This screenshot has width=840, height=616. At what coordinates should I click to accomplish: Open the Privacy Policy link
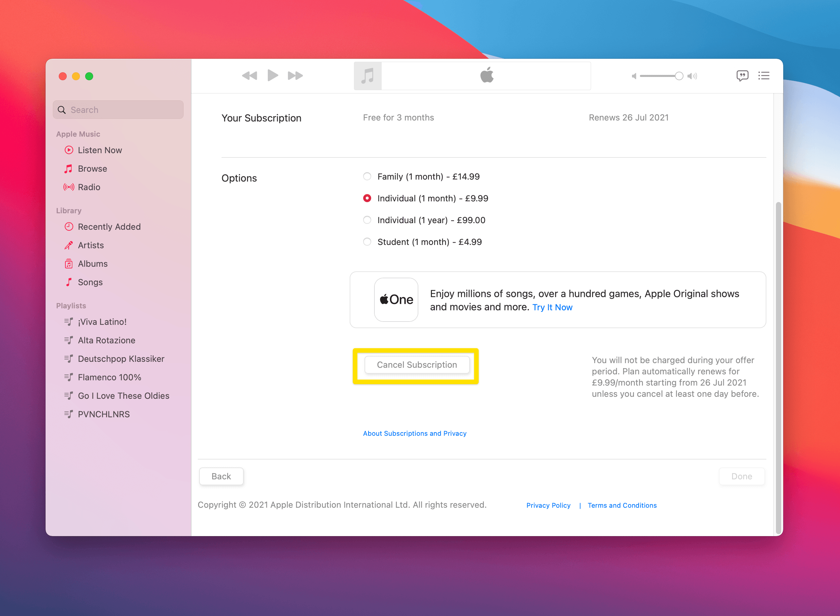point(548,506)
